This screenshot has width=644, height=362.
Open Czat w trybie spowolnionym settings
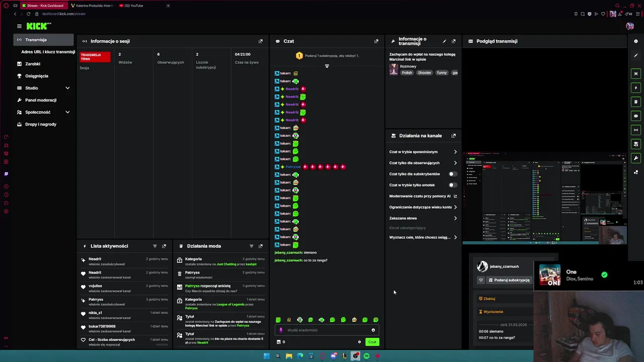(x=423, y=152)
